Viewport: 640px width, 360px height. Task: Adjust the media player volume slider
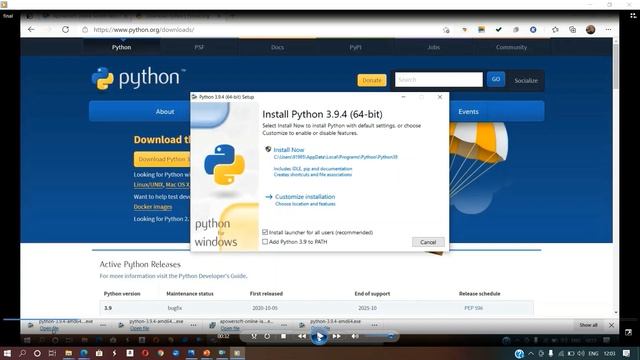379,336
